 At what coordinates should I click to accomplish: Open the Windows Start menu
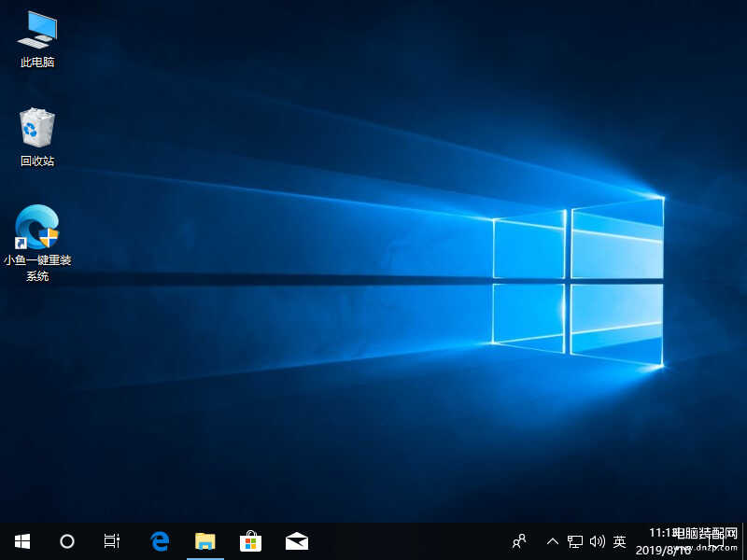pos(21,541)
